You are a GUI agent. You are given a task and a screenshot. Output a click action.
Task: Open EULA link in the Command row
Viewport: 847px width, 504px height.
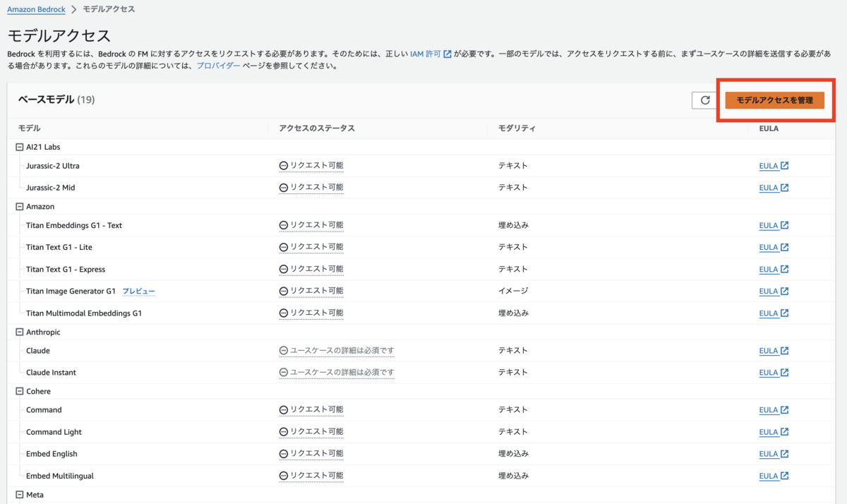pos(774,410)
